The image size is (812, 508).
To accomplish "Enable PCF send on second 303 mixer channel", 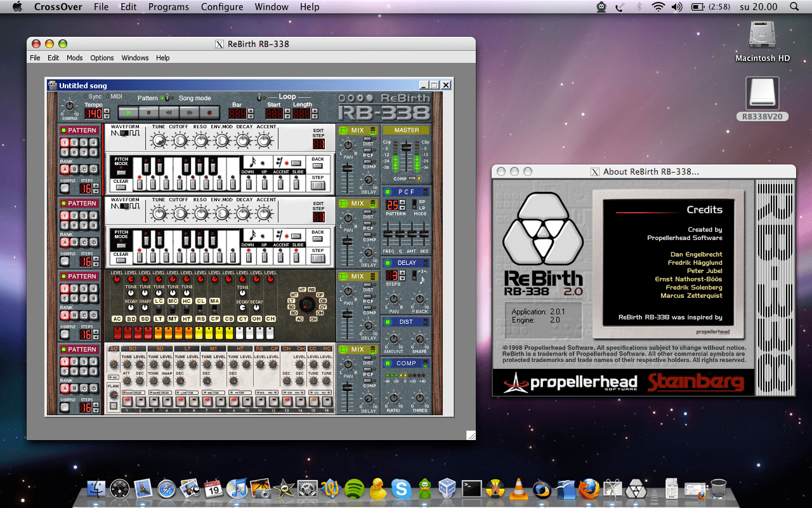I will (x=369, y=222).
